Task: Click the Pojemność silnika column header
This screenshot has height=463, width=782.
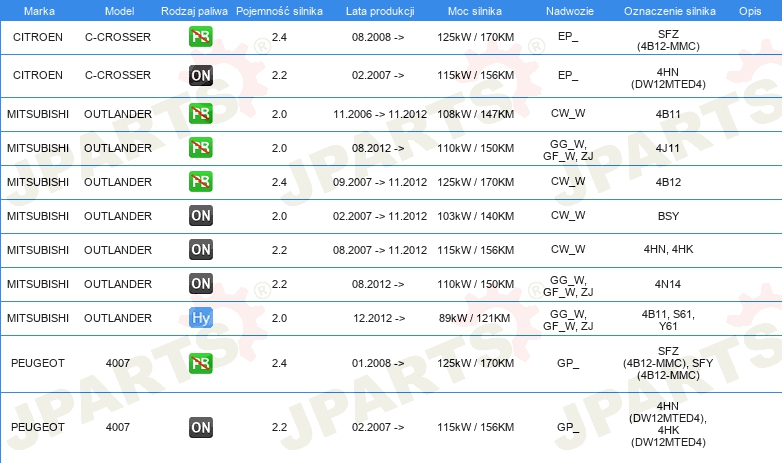Action: click(279, 11)
